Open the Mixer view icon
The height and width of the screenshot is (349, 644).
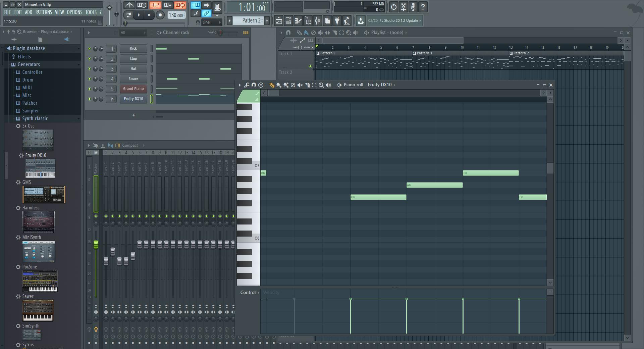tap(317, 21)
